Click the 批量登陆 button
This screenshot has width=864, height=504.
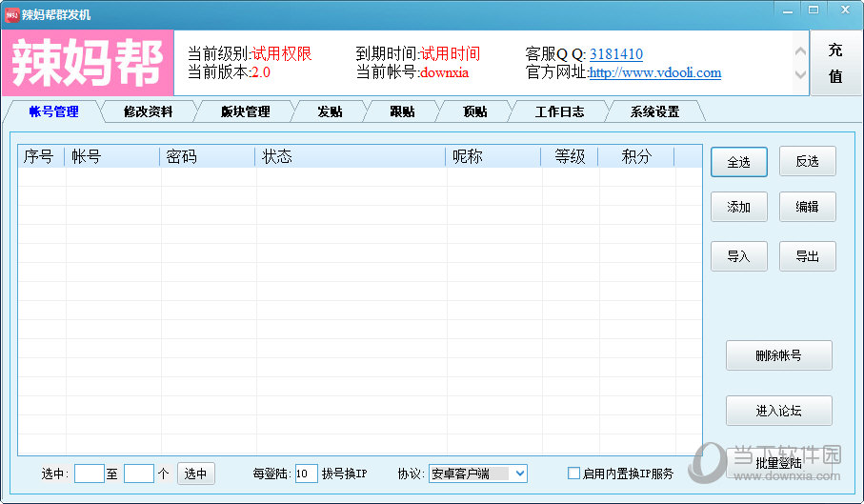pos(778,463)
